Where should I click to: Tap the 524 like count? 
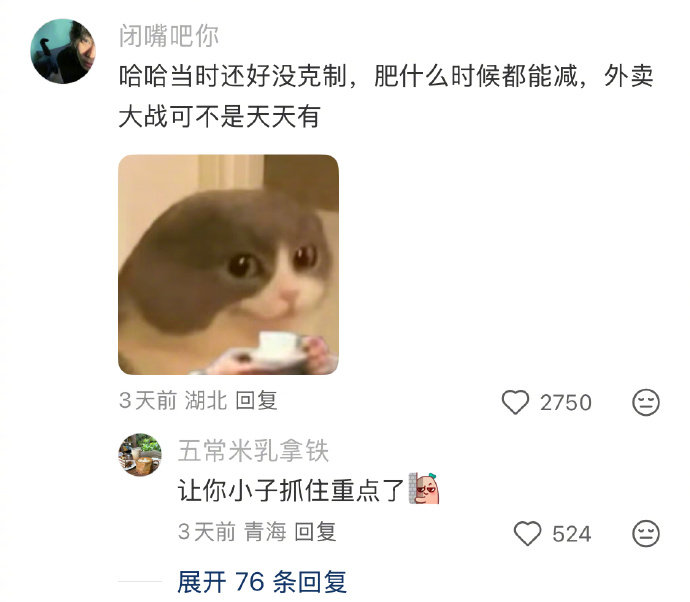point(572,534)
